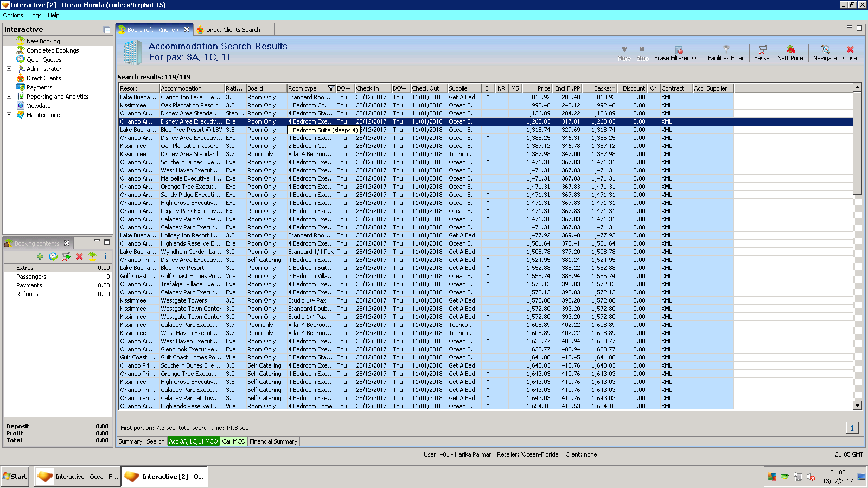868x488 pixels.
Task: Open the Logs menu
Action: point(35,15)
